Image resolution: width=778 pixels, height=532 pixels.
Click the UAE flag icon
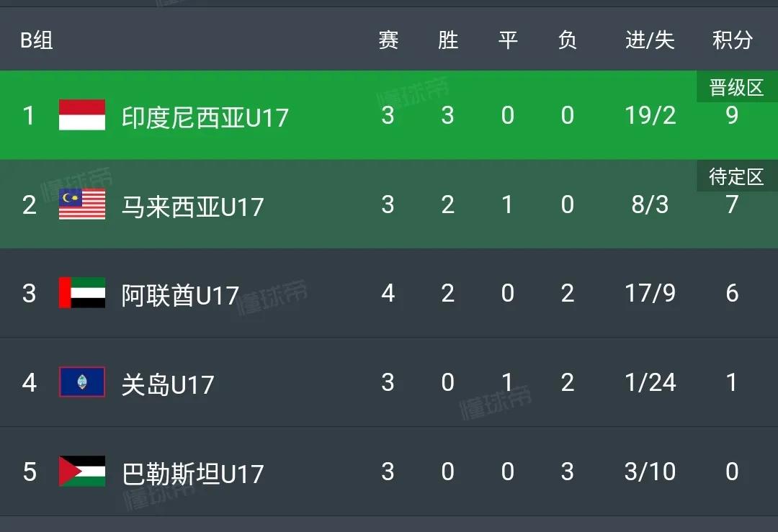pyautogui.click(x=81, y=294)
